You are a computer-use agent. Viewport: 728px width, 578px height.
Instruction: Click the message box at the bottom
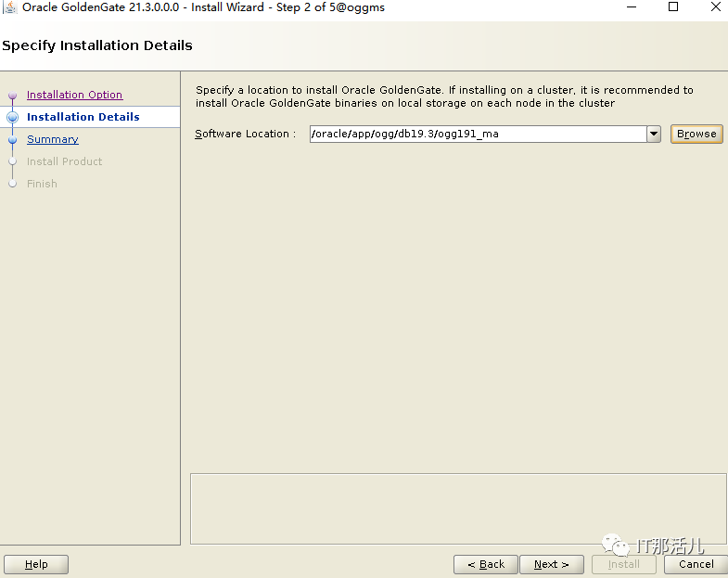pyautogui.click(x=458, y=508)
